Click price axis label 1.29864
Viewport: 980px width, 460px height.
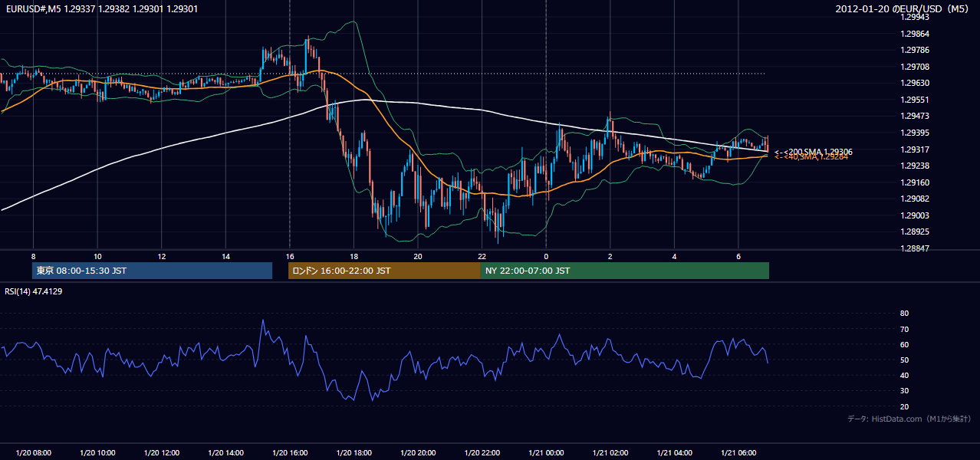click(916, 34)
